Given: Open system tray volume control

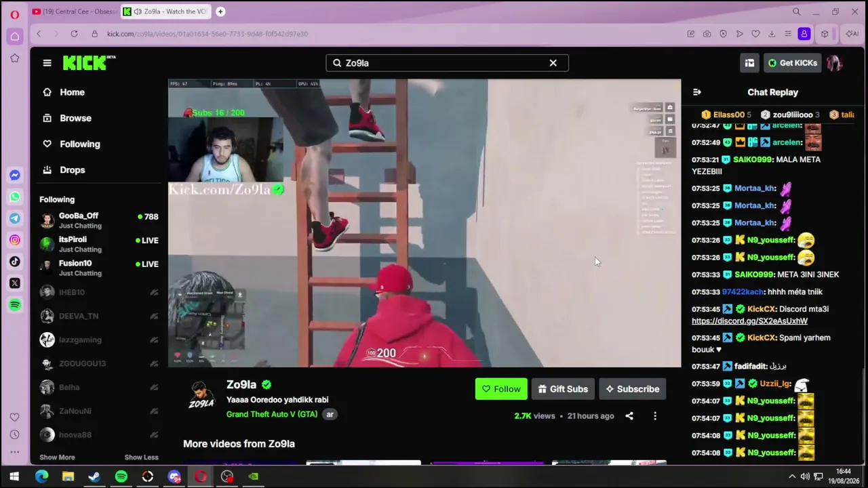Looking at the screenshot, I should tap(805, 476).
